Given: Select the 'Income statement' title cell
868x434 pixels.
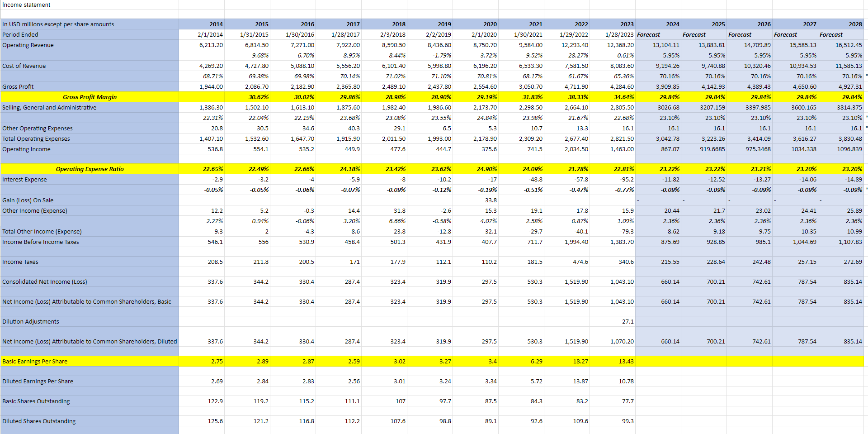Looking at the screenshot, I should tap(90, 5).
